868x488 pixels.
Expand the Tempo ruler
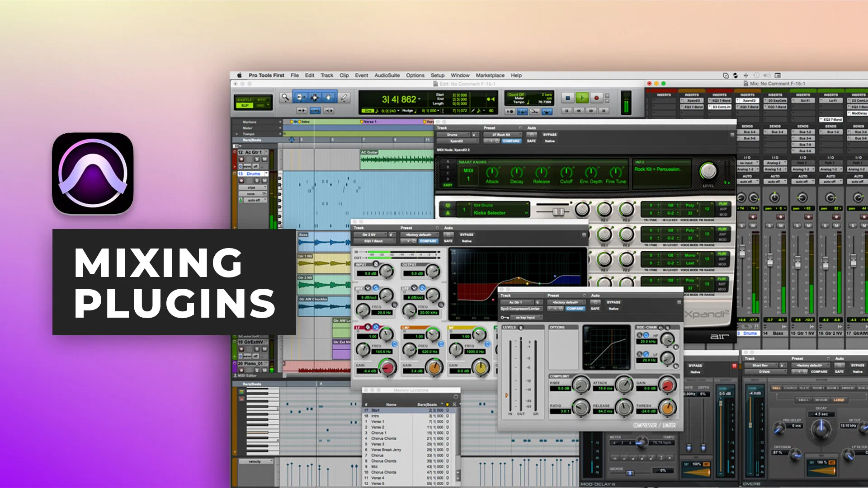pos(236,134)
